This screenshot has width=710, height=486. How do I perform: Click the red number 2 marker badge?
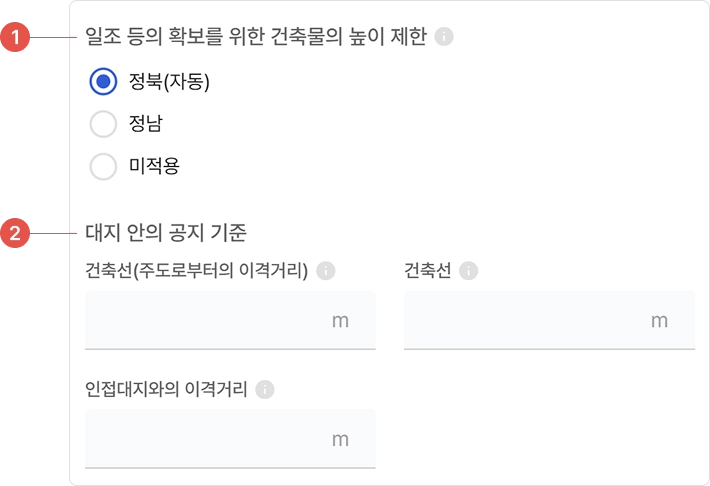[14, 234]
